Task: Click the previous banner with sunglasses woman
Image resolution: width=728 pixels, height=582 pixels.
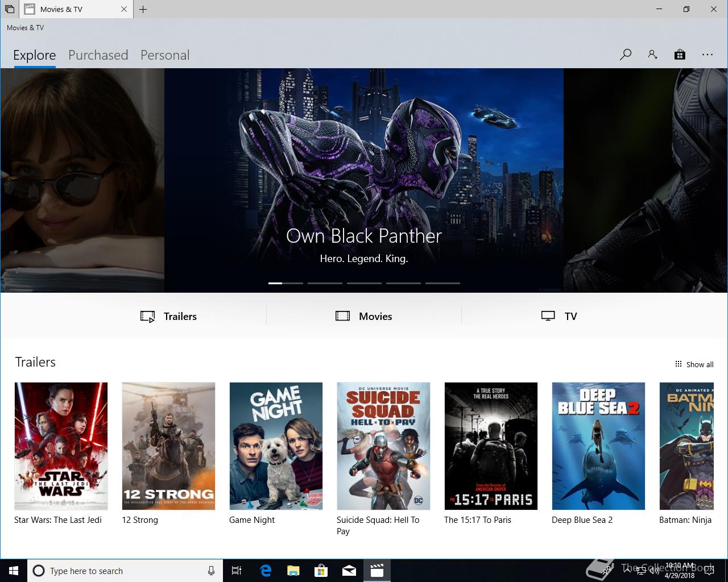Action: click(82, 180)
